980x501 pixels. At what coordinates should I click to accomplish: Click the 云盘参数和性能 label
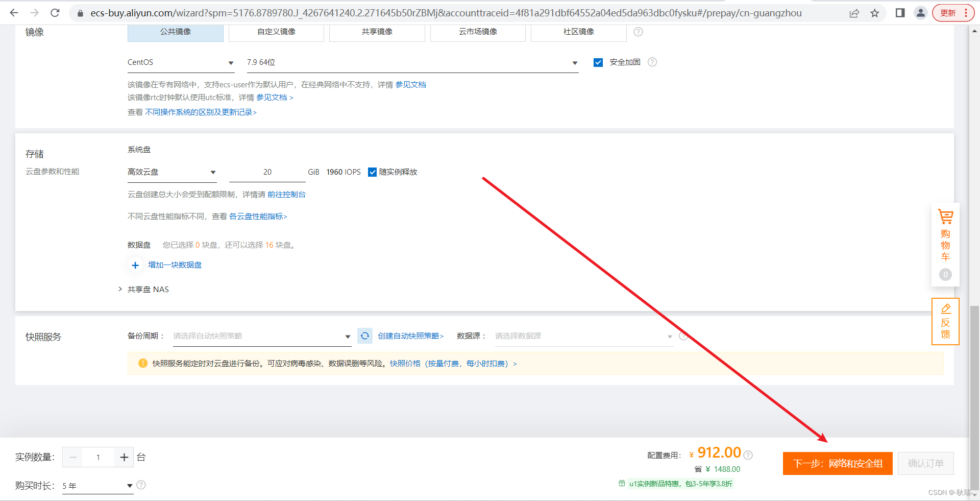coord(53,172)
